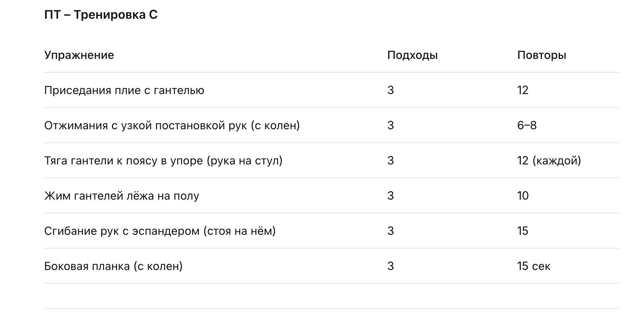Click the "Отжимания с узкой постановкой рук" cell
This screenshot has width=644, height=322.
click(x=172, y=125)
